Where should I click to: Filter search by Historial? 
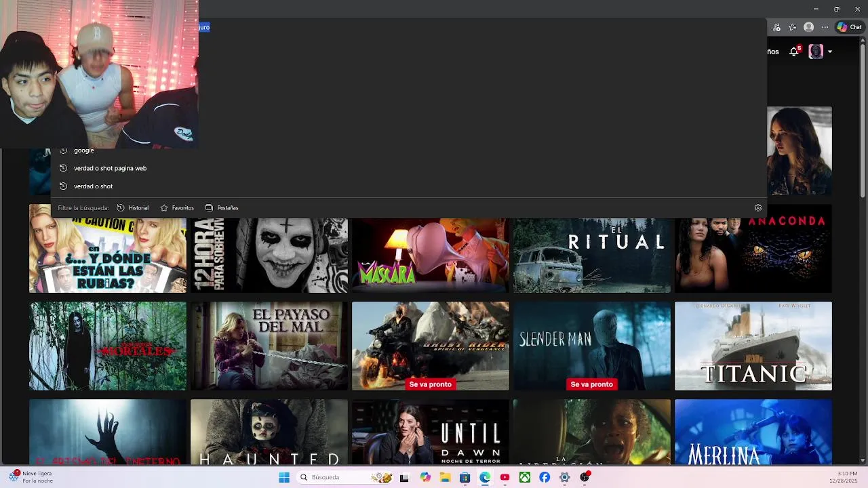click(132, 208)
